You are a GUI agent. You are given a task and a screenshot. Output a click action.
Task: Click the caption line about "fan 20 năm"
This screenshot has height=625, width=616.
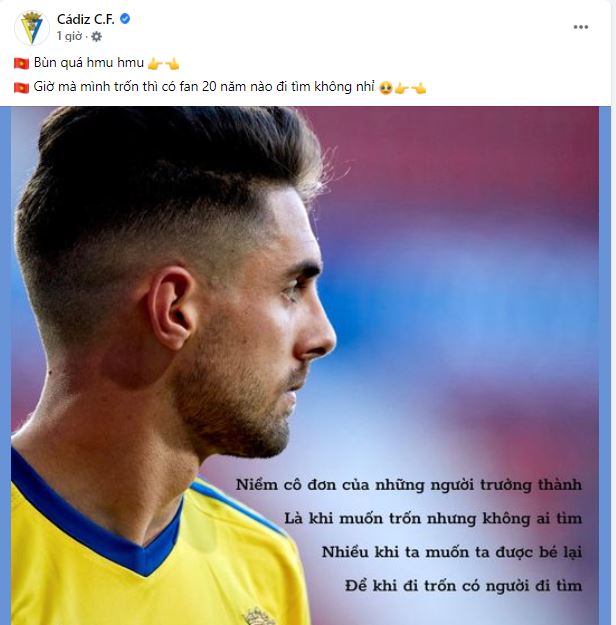pos(204,86)
